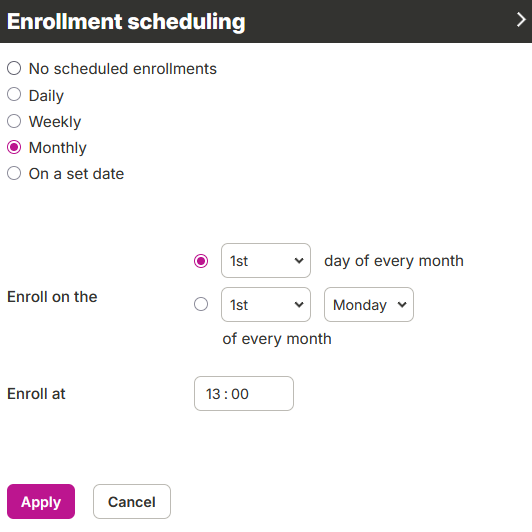The width and height of the screenshot is (532, 532).
Task: Click the Enroll at label
Action: pos(36,394)
